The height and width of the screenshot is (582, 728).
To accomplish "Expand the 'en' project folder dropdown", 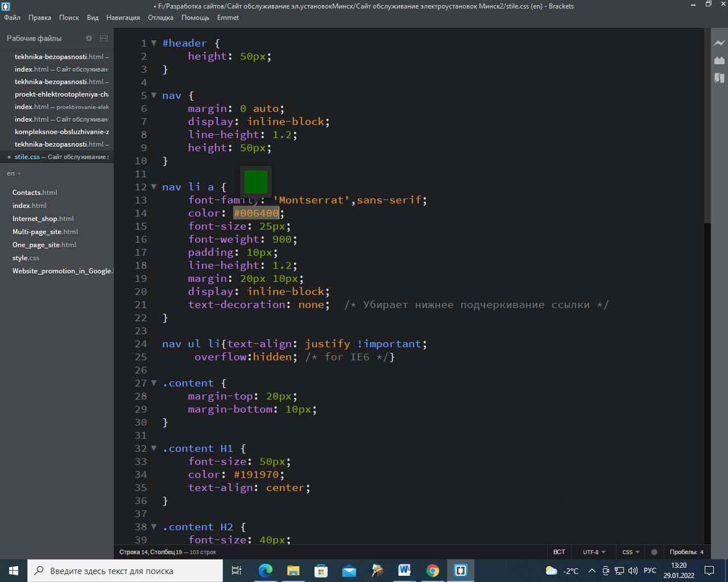I will click(x=14, y=173).
